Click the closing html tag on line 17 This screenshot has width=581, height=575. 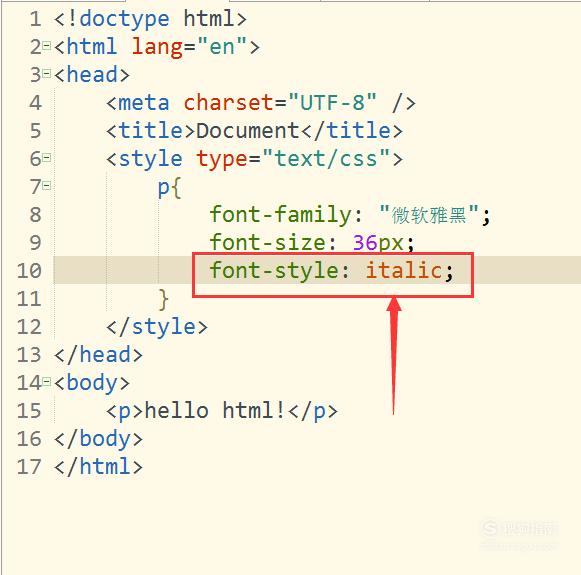pos(98,466)
